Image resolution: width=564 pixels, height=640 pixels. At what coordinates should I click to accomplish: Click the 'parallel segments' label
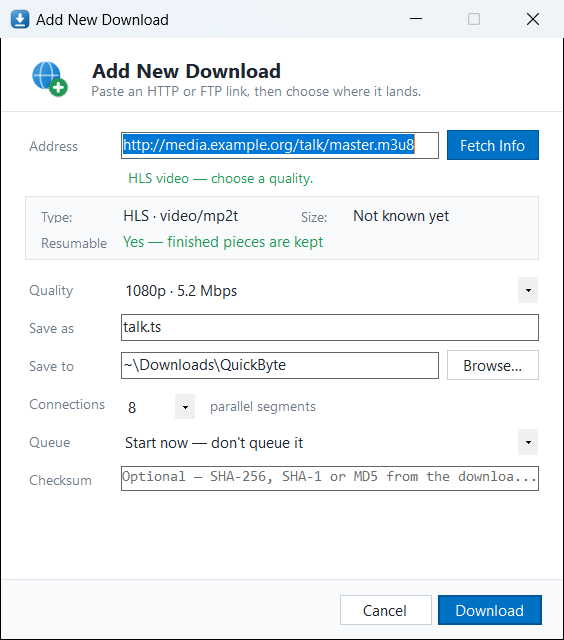[x=263, y=407]
